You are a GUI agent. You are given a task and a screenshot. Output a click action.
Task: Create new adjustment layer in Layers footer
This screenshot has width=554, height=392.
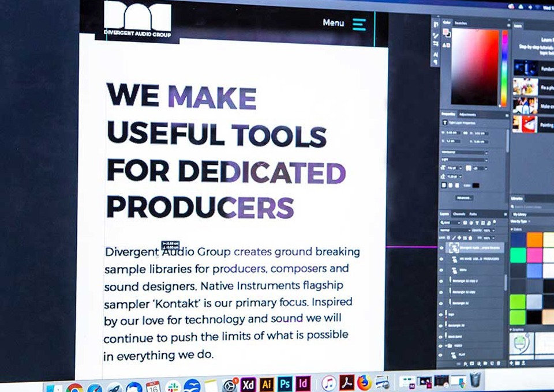pyautogui.click(x=479, y=363)
